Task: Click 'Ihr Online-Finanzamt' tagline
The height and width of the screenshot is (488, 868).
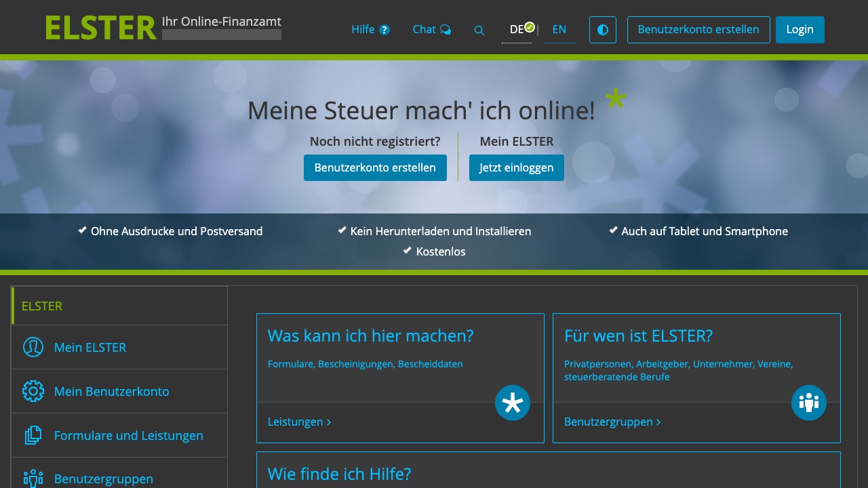Action: pos(222,22)
